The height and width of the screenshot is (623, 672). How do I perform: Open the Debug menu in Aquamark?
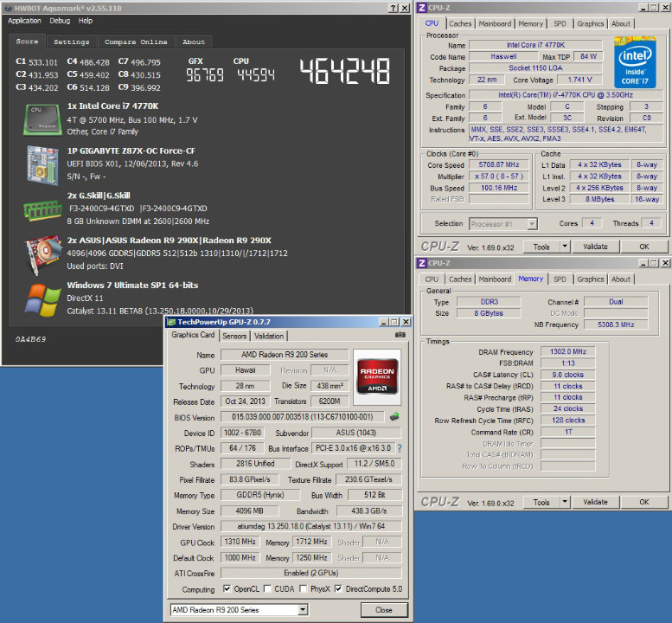(x=60, y=21)
